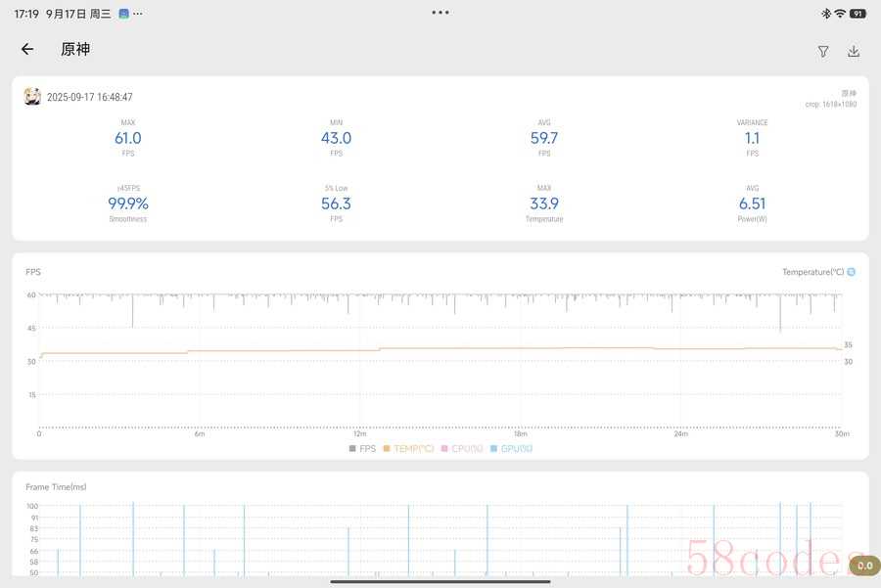
Task: Tap the MAX FPS value 61.0
Action: click(x=128, y=138)
